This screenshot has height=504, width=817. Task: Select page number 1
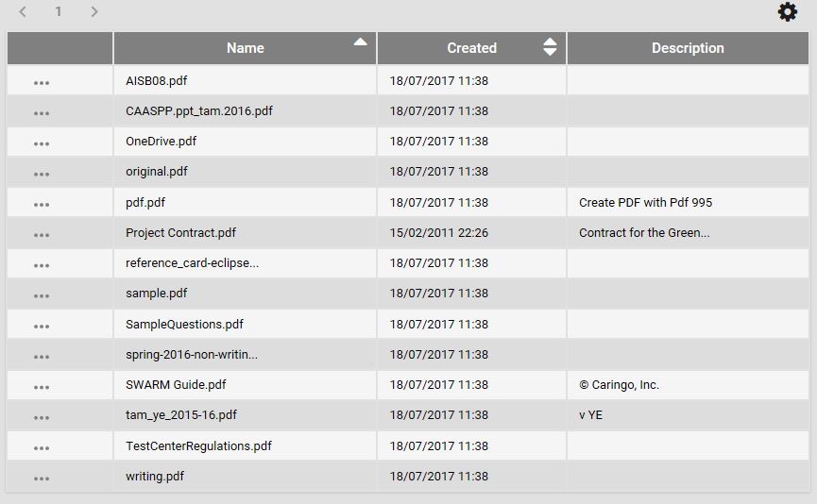59,11
